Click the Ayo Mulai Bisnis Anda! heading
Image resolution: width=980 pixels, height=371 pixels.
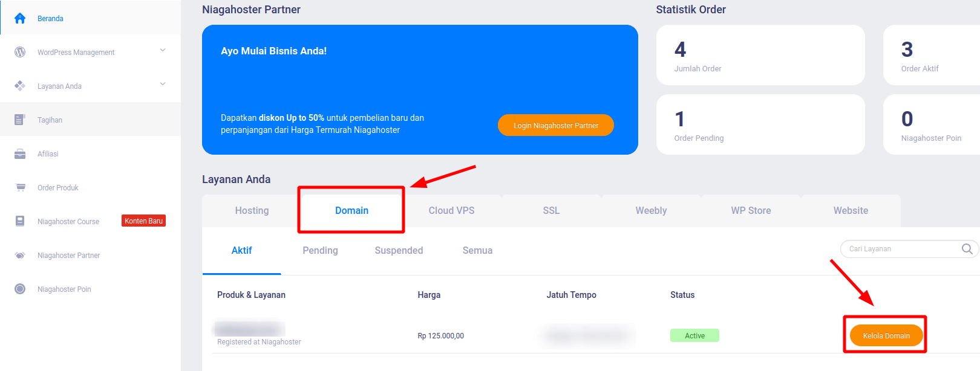(x=273, y=51)
